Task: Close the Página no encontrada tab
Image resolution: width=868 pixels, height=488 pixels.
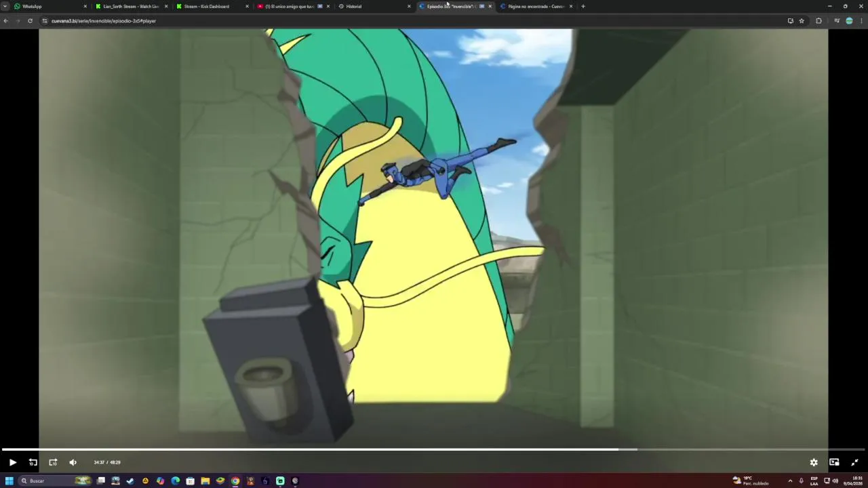Action: pos(571,6)
